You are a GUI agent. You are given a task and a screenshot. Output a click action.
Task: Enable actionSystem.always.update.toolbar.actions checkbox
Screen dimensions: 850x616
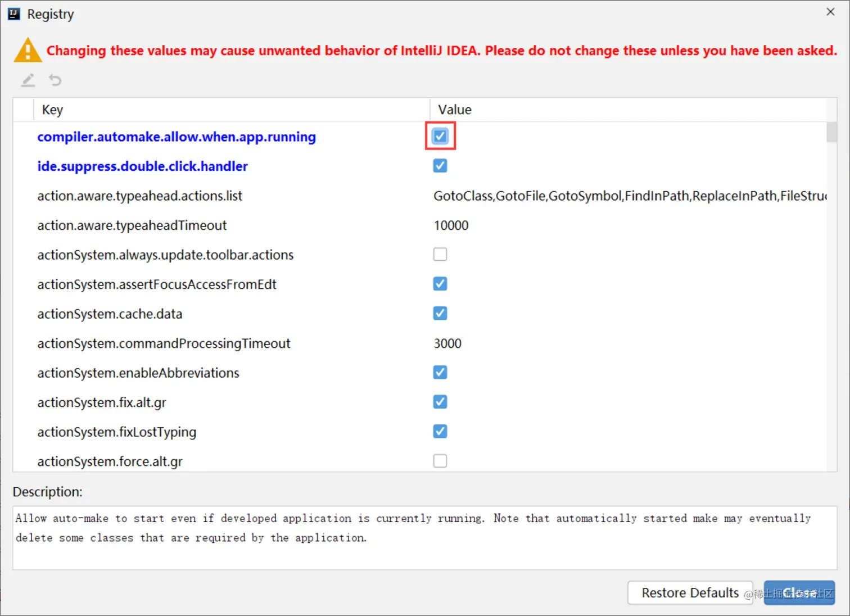pyautogui.click(x=440, y=255)
